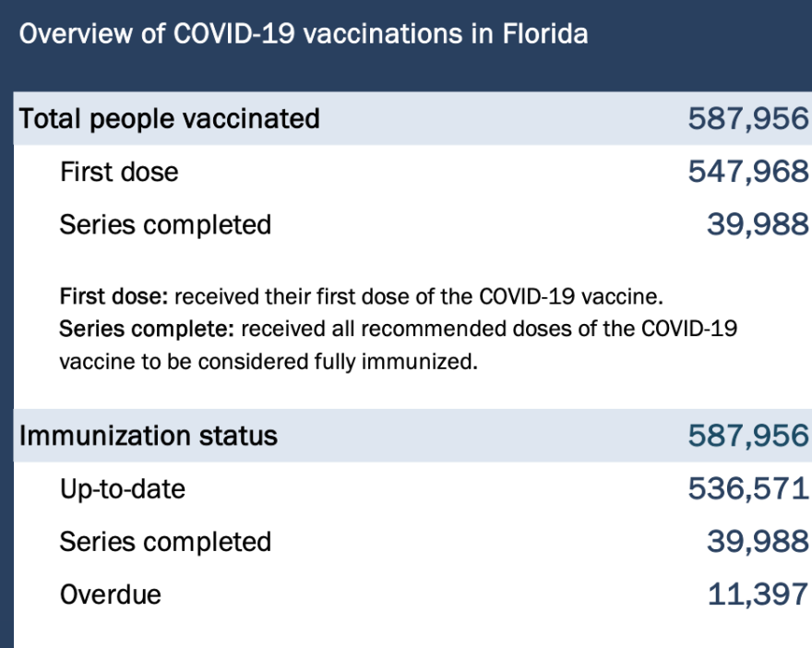Click the 'Overview of COVID-19 vaccinations in Florida' title
Screen dimensions: 812x648
[304, 35]
